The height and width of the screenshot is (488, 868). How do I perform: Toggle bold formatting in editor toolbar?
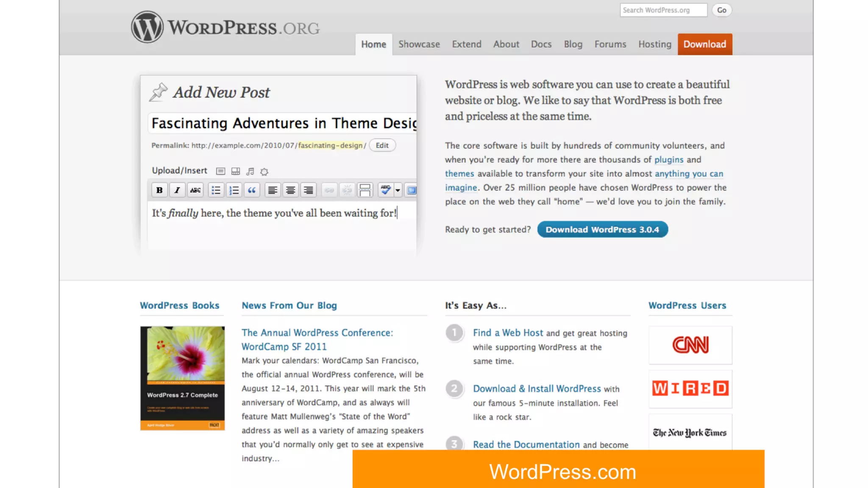(x=159, y=190)
